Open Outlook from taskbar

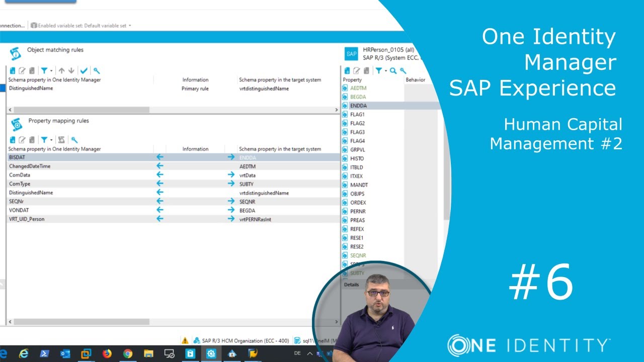[x=65, y=354]
